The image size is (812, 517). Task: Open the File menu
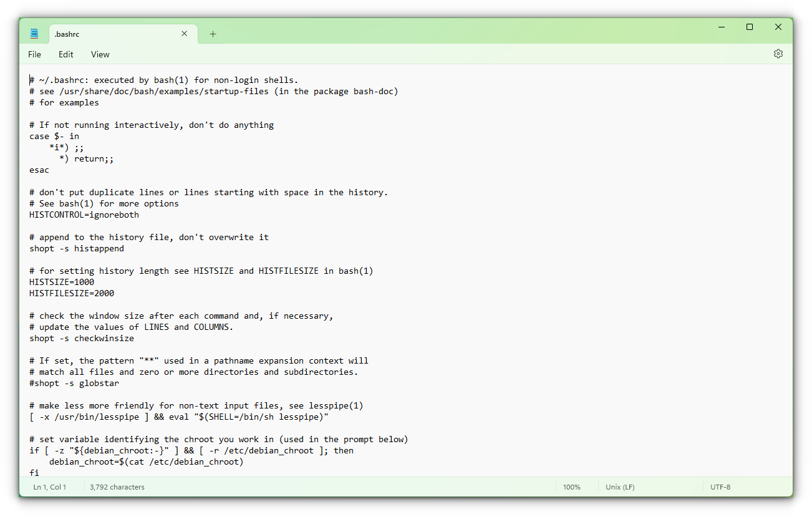click(x=34, y=54)
